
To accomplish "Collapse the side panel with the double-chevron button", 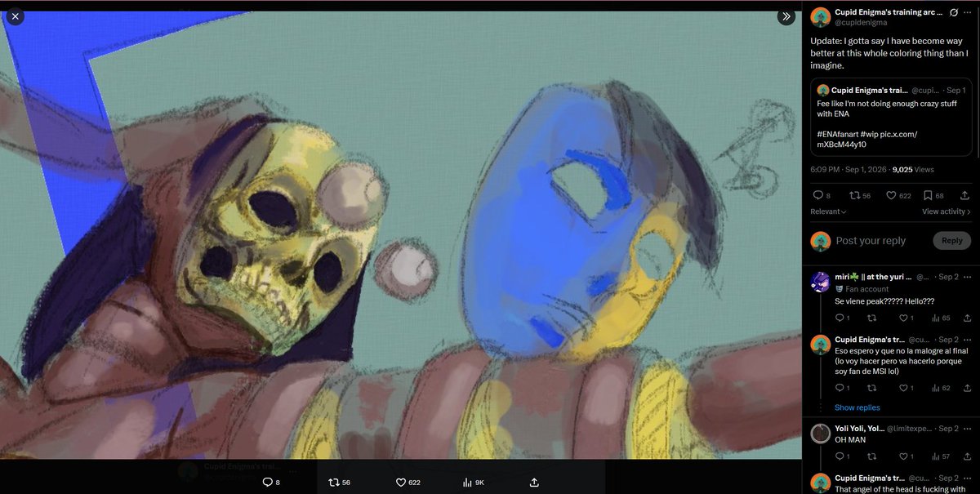I will point(786,16).
